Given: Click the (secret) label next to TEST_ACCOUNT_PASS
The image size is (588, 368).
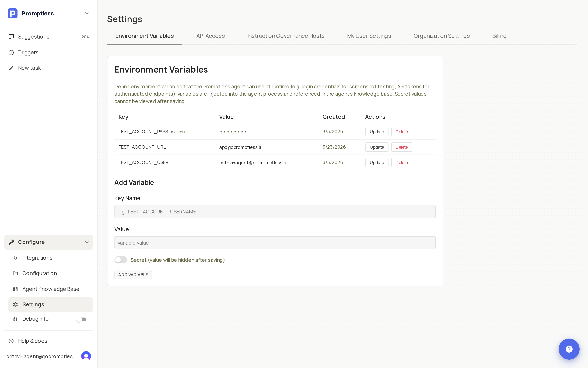Looking at the screenshot, I should coord(178,132).
